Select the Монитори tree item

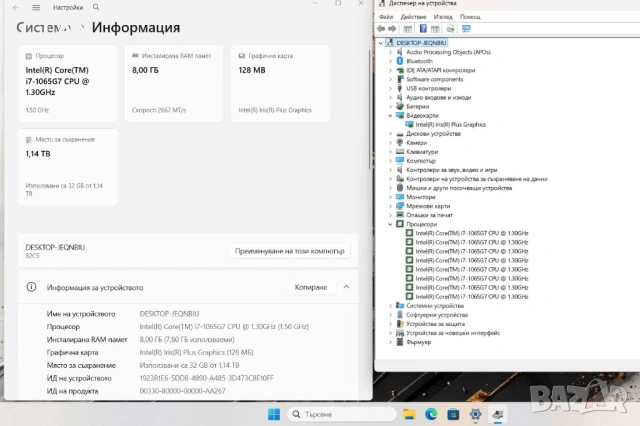pos(421,197)
